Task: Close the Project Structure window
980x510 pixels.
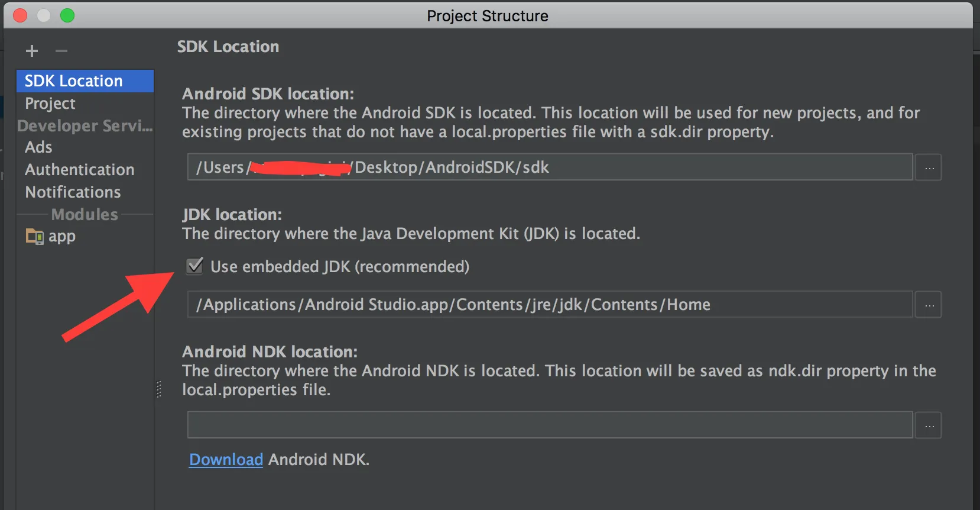Action: pos(20,15)
